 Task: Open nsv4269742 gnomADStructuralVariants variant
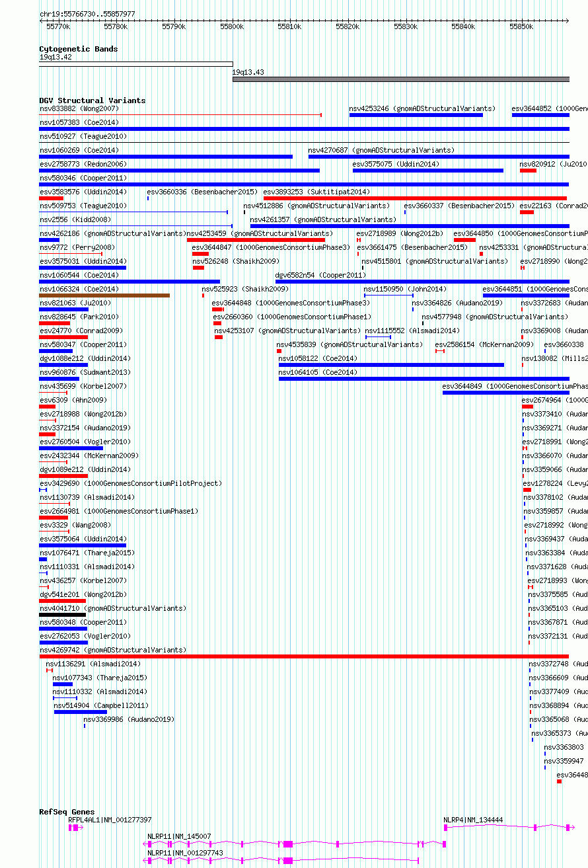coord(112,650)
